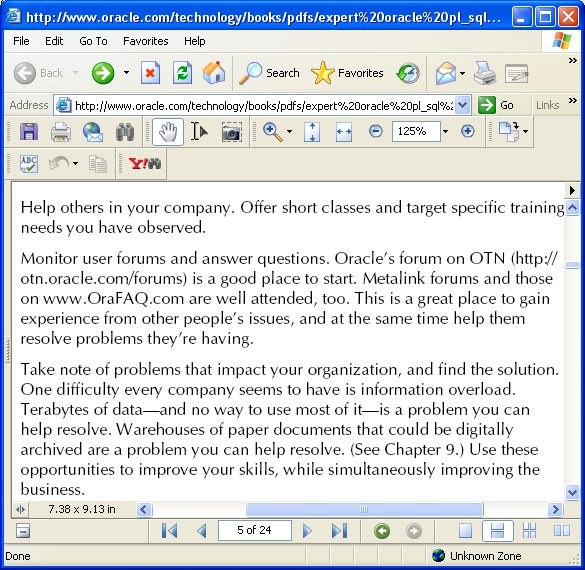Activate the Snapshot camera tool
Screen dimensions: 585x570
pos(231,132)
